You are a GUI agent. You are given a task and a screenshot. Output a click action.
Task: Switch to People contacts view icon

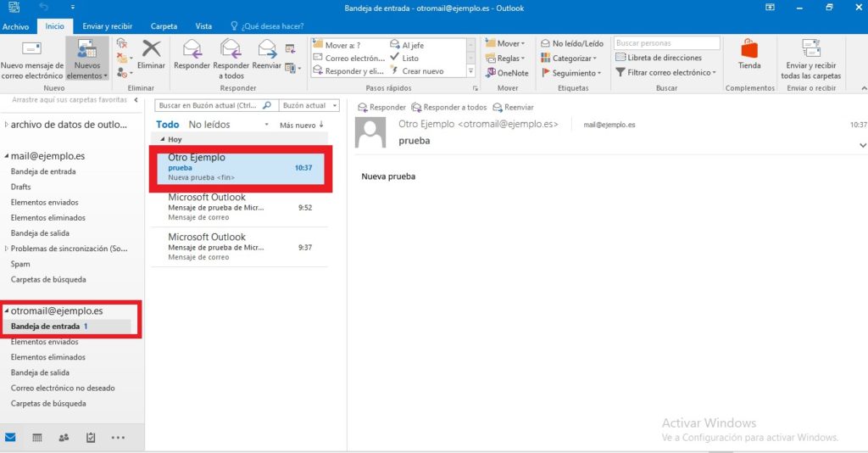pos(64,438)
